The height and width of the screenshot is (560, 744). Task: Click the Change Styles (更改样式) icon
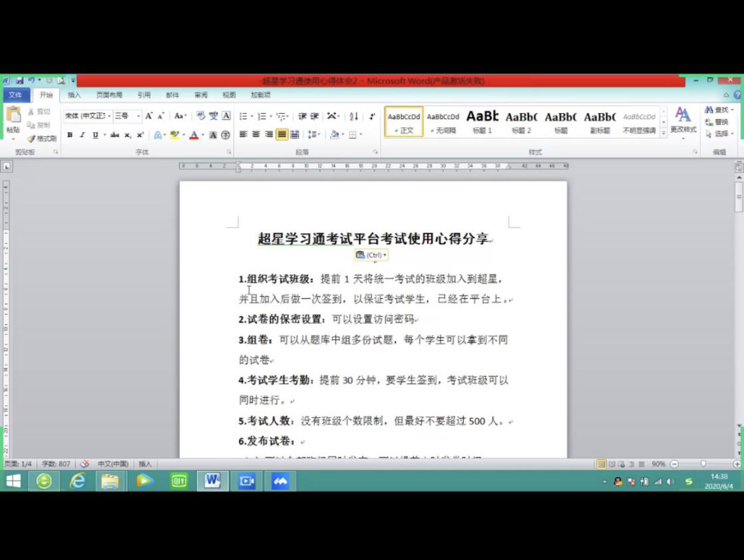pyautogui.click(x=683, y=120)
